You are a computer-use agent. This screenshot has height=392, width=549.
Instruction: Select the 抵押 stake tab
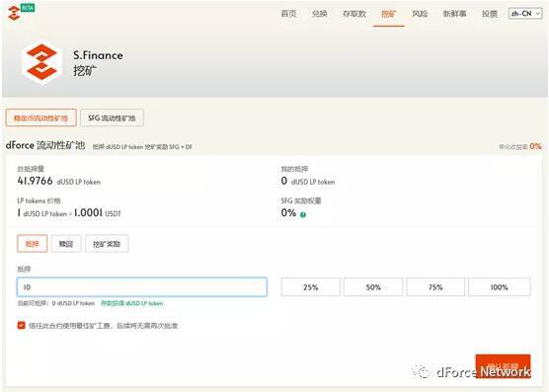[x=32, y=244]
